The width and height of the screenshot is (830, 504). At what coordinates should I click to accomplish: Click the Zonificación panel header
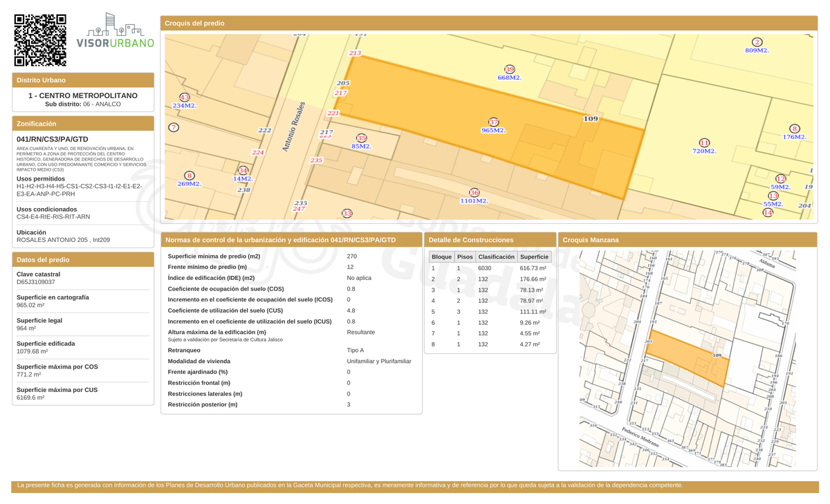[83, 124]
